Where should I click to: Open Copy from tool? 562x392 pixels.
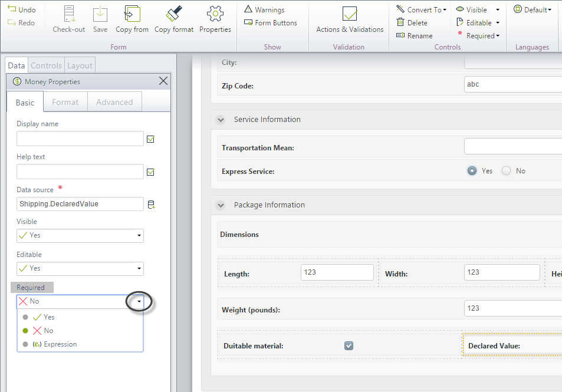pos(132,19)
